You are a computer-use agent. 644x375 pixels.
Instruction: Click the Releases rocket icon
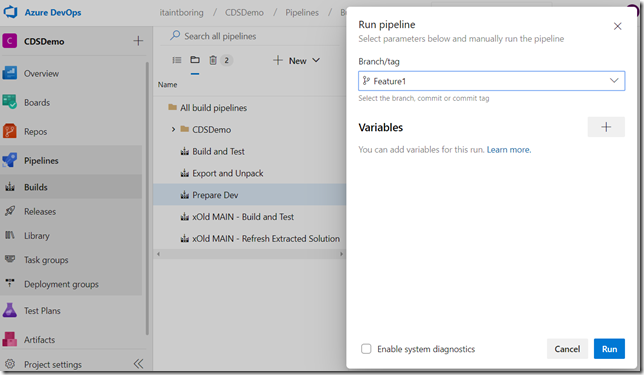(10, 211)
